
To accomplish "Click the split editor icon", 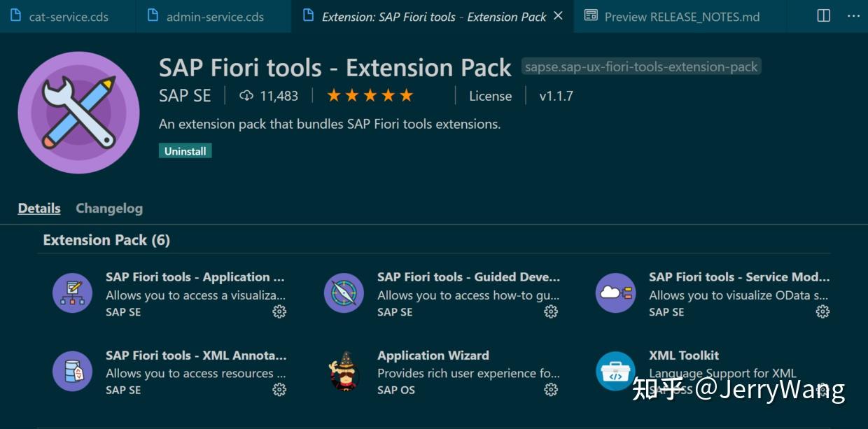I will [824, 15].
